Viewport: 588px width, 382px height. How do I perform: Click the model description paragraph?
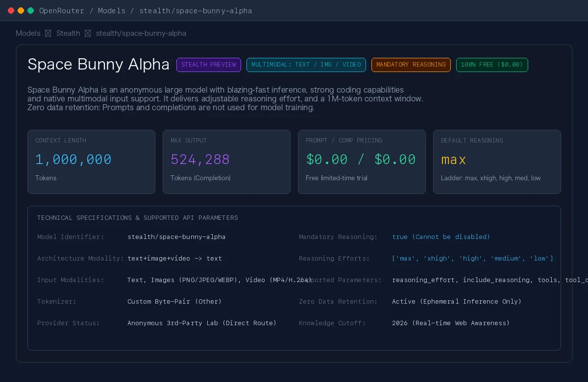[225, 98]
